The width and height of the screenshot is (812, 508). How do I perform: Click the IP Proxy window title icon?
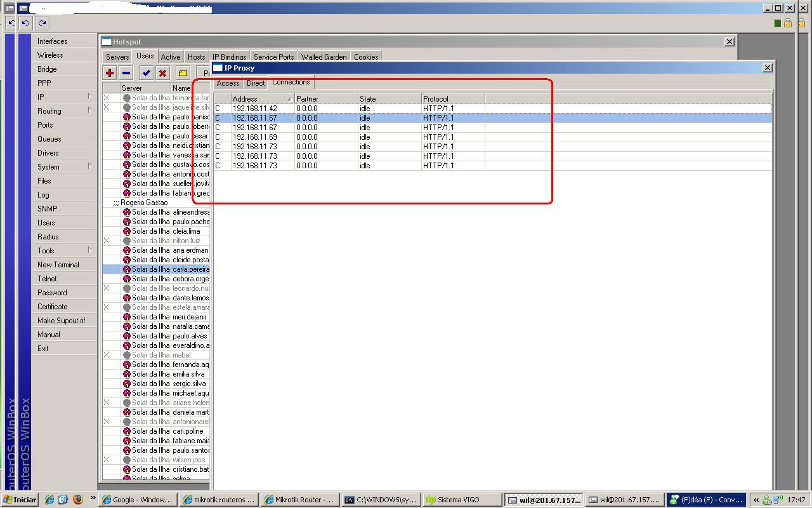point(218,68)
